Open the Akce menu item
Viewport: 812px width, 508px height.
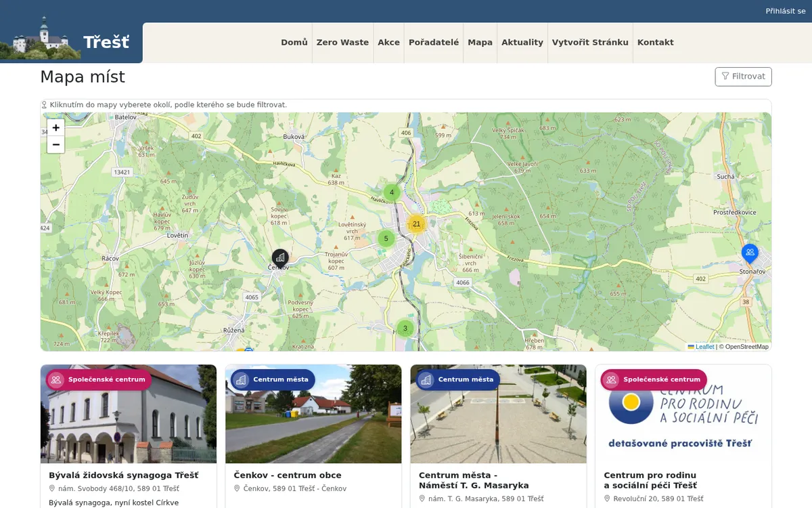[x=388, y=42]
